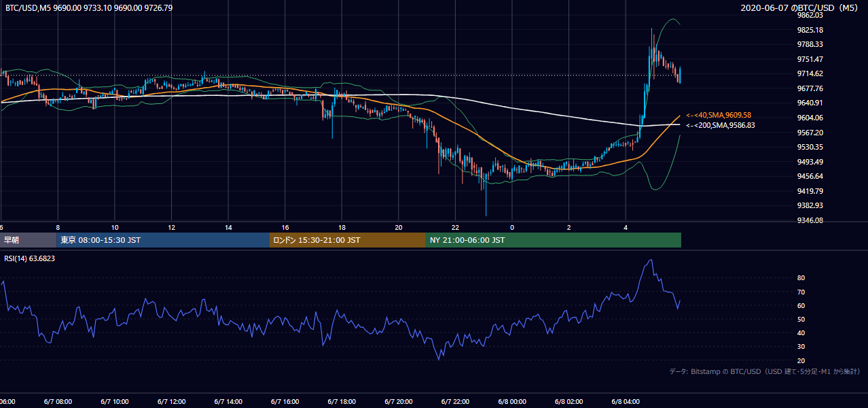Click the RSI(14) 63.6823 indicator label
This screenshot has width=868, height=408.
point(30,258)
